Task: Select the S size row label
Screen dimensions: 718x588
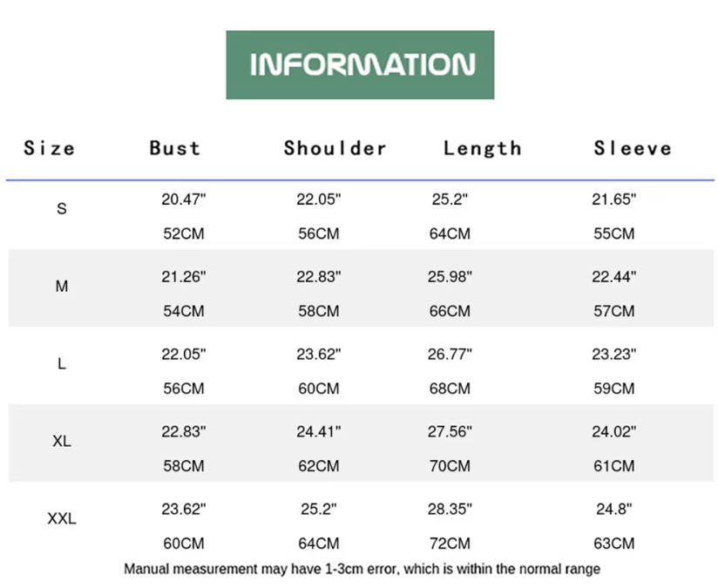Action: point(61,209)
